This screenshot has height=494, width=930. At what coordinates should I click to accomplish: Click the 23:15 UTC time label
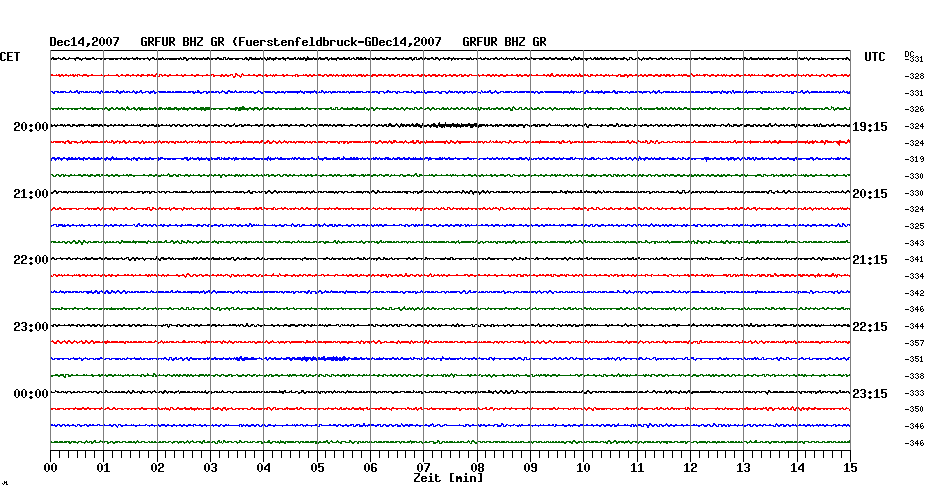(870, 394)
